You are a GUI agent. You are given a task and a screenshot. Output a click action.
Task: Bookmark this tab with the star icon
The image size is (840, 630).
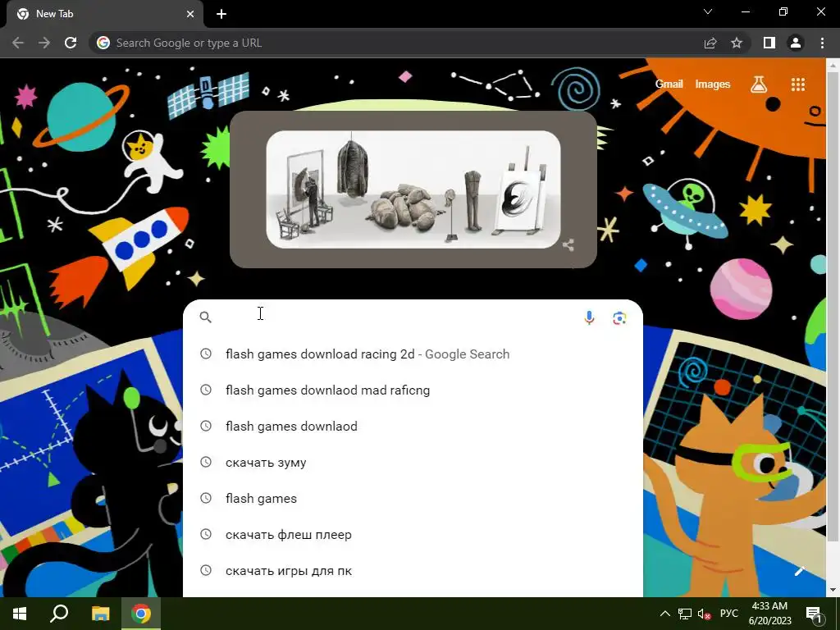[x=737, y=43]
